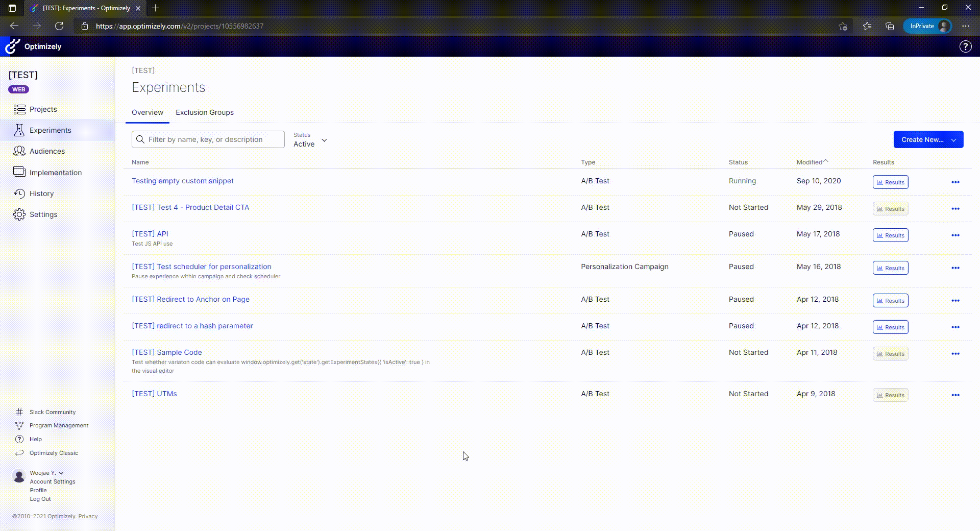Select the Personalization Campaign type cell
980x531 pixels.
pos(624,267)
